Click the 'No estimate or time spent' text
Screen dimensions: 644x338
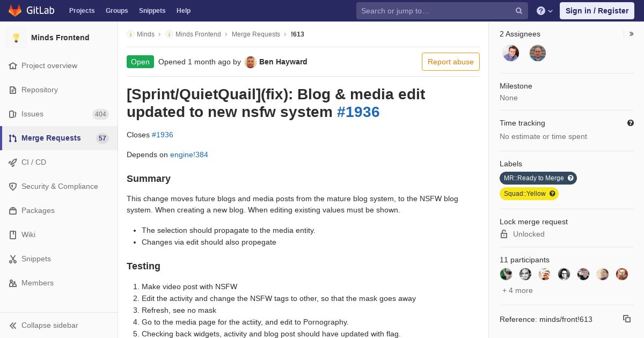(x=543, y=136)
